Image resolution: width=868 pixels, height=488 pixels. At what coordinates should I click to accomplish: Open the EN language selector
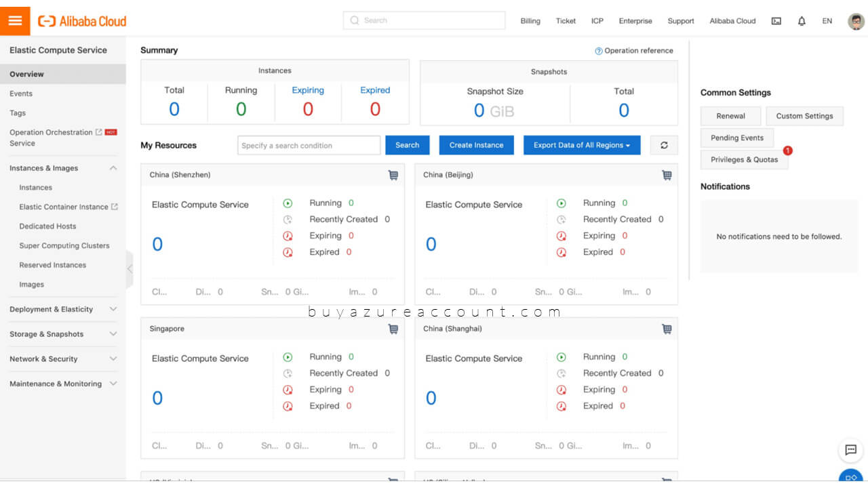(x=827, y=21)
